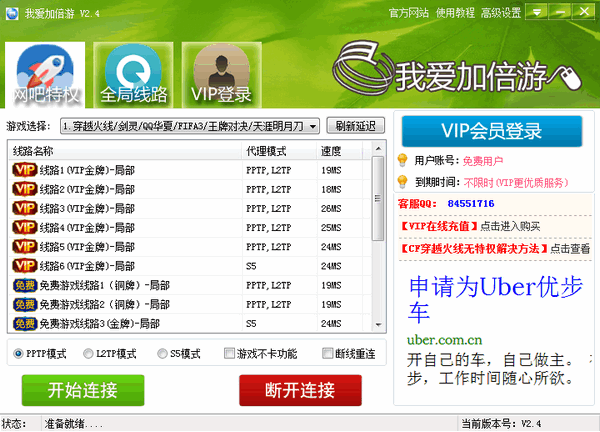Viewport: 600px width, 432px height.
Task: Click the 26MS speed value for 线路3
Action: pyautogui.click(x=331, y=209)
